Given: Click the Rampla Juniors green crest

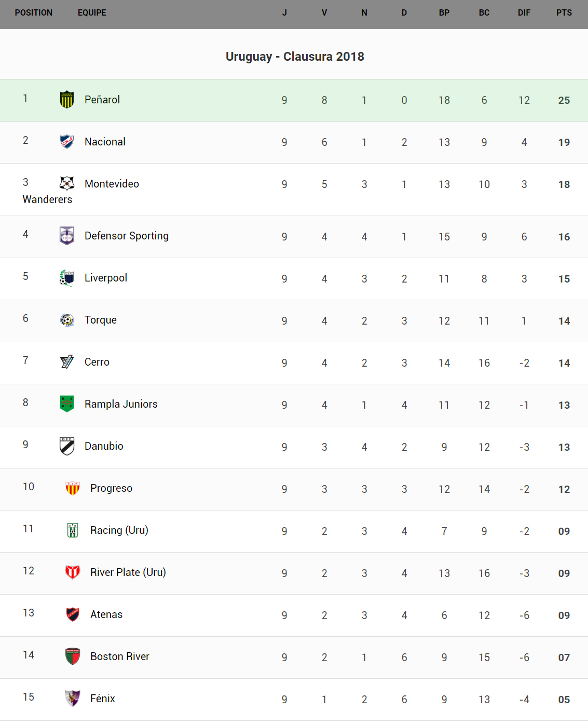Looking at the screenshot, I should (x=67, y=404).
